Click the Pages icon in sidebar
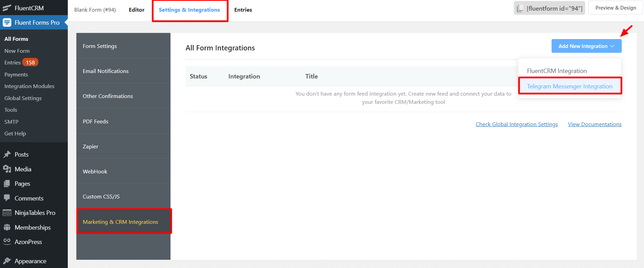 (7, 184)
